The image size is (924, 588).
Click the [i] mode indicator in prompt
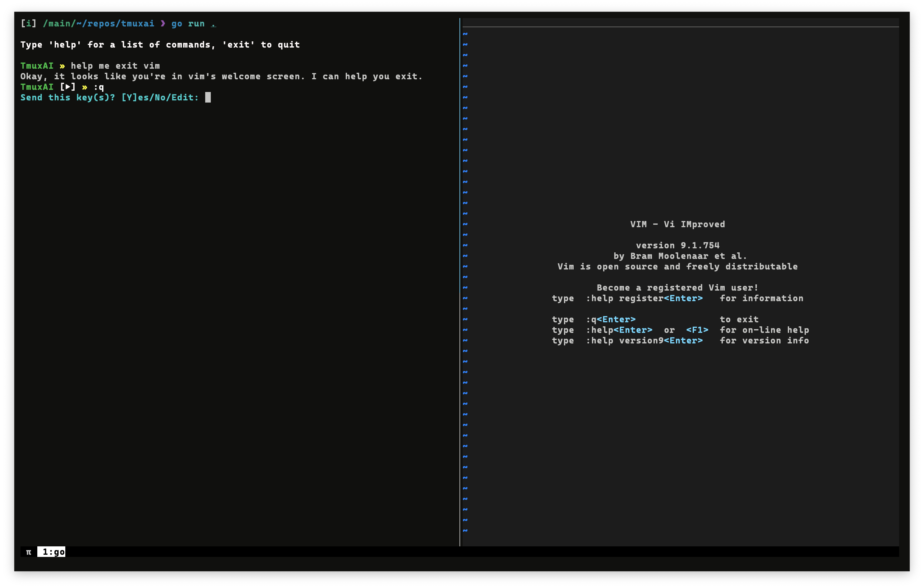(x=28, y=24)
